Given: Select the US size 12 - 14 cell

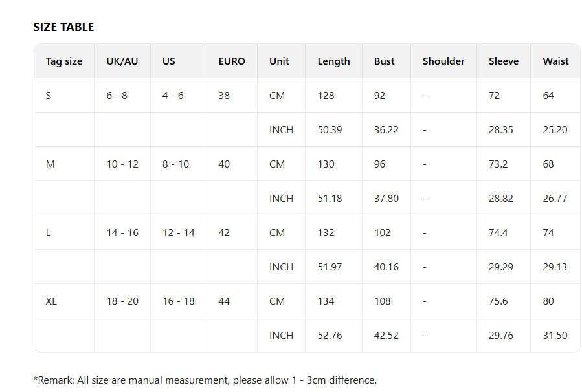Looking at the screenshot, I should tap(178, 233).
